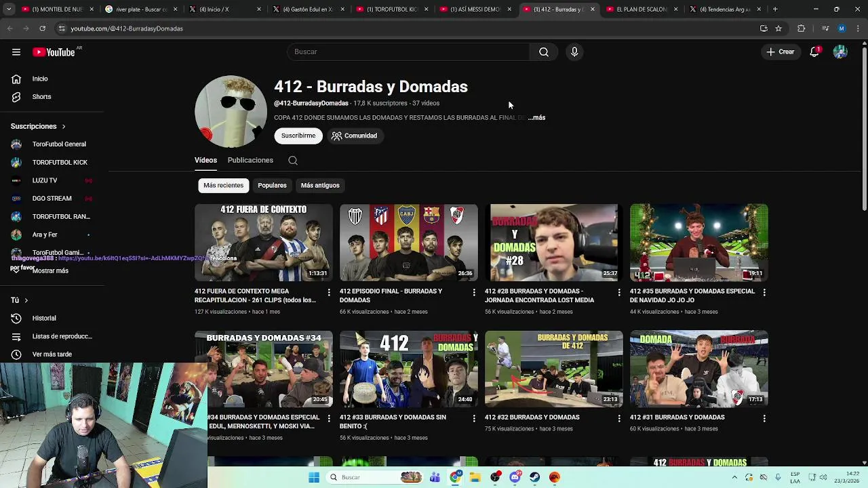Open the notifications bell
Screen dimensions: 868x488
(x=814, y=52)
